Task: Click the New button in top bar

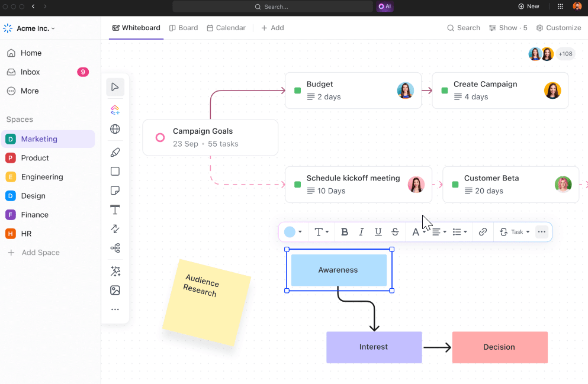Action: tap(528, 7)
